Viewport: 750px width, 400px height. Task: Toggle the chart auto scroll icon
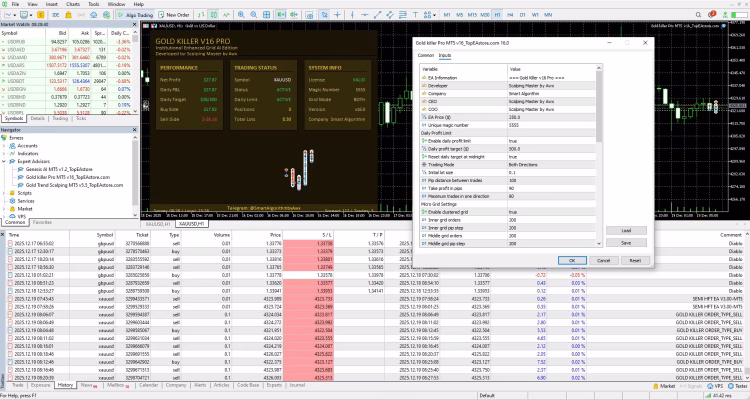click(281, 15)
